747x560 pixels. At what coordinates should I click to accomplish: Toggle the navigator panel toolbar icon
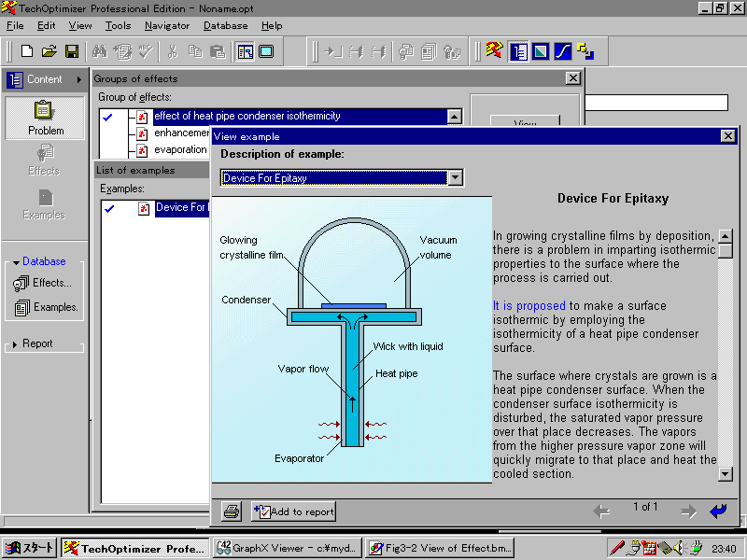point(245,51)
